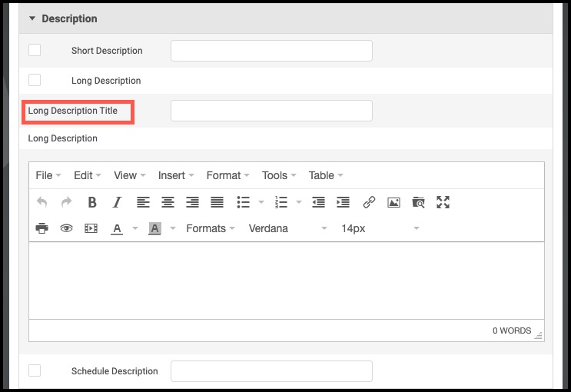Switch the editor to fullscreen mode
571x392 pixels.
coord(443,202)
